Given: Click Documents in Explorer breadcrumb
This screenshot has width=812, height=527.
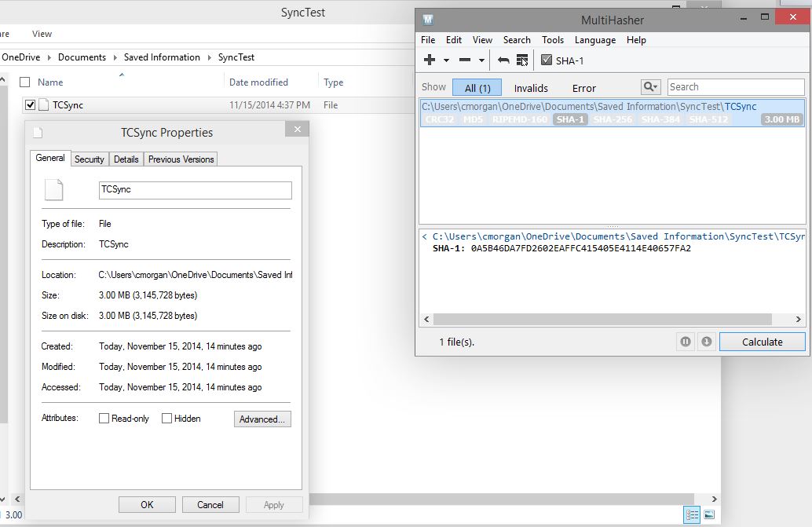Looking at the screenshot, I should pyautogui.click(x=82, y=57).
